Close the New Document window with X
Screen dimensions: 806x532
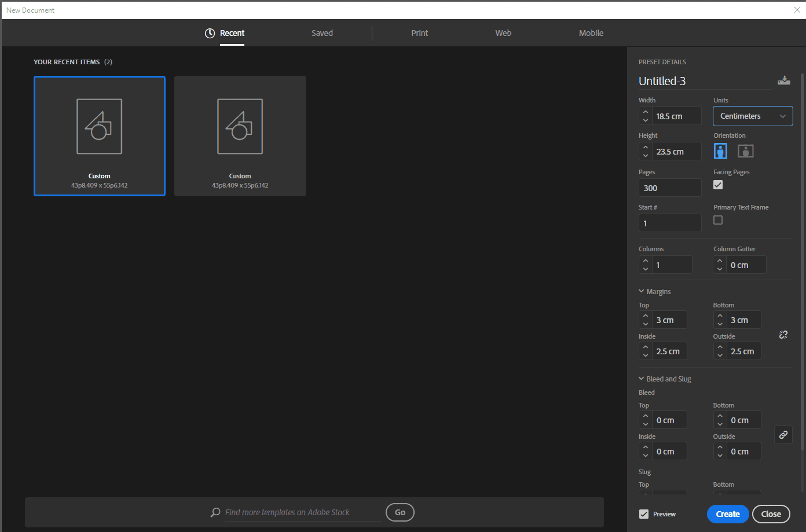[797, 10]
